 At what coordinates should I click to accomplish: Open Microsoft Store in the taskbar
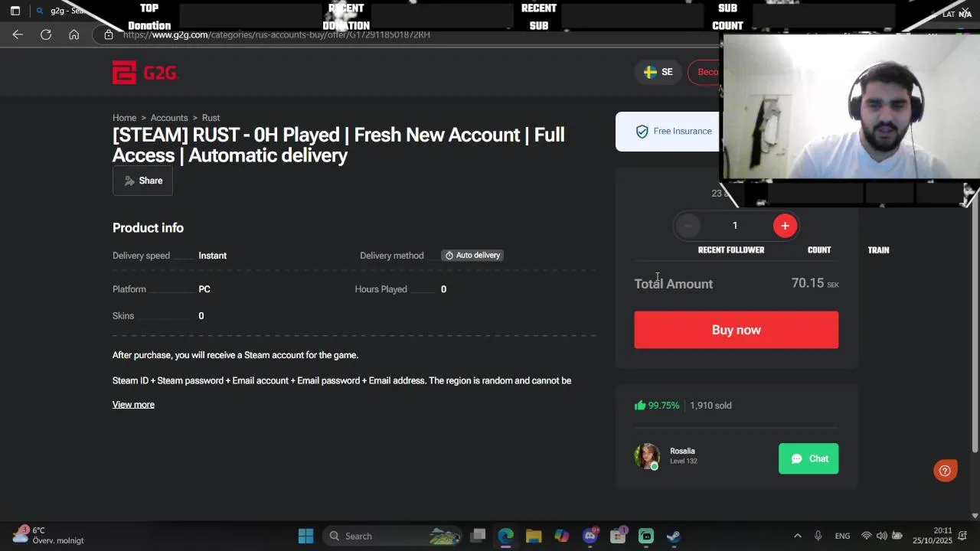(x=618, y=536)
